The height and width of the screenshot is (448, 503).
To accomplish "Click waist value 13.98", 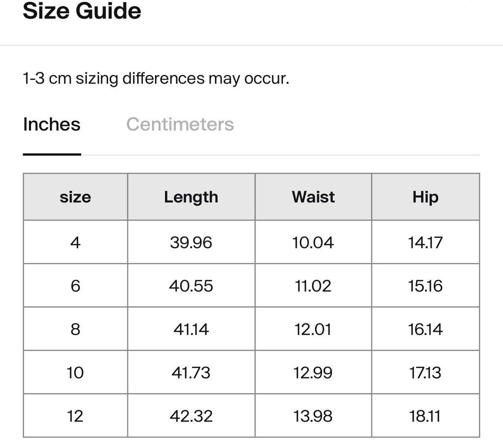I will pos(313,416).
